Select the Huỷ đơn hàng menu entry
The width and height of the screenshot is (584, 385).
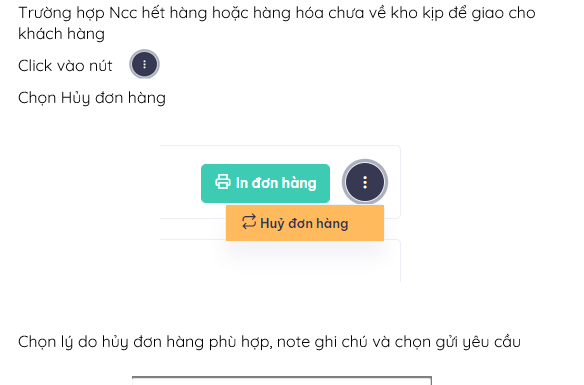click(305, 223)
